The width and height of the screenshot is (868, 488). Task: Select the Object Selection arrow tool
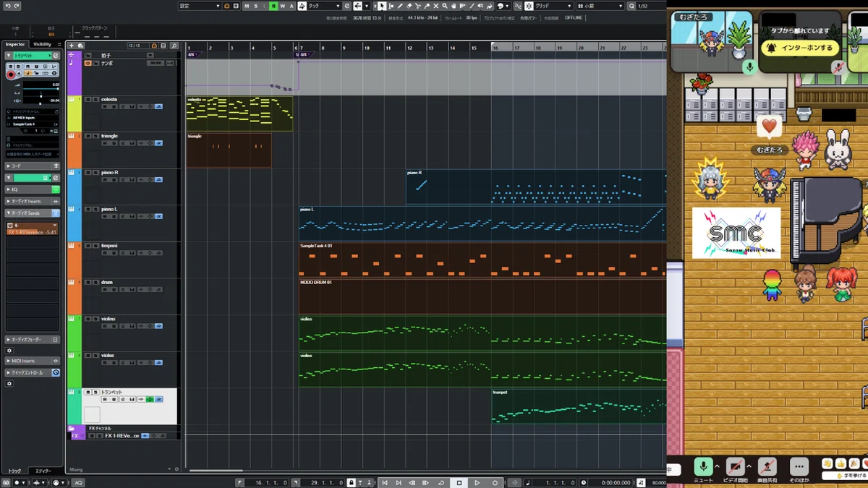point(383,6)
